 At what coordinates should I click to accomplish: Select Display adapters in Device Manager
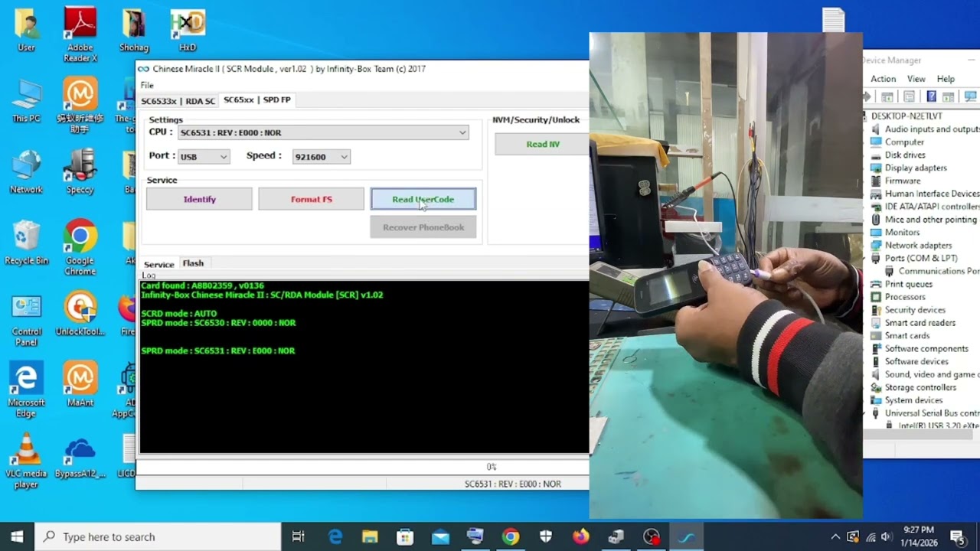[916, 168]
